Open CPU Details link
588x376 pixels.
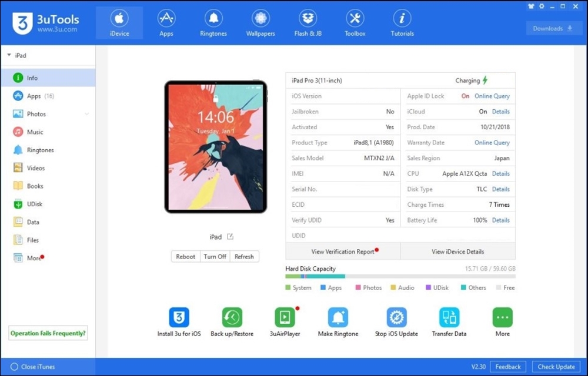pos(500,174)
